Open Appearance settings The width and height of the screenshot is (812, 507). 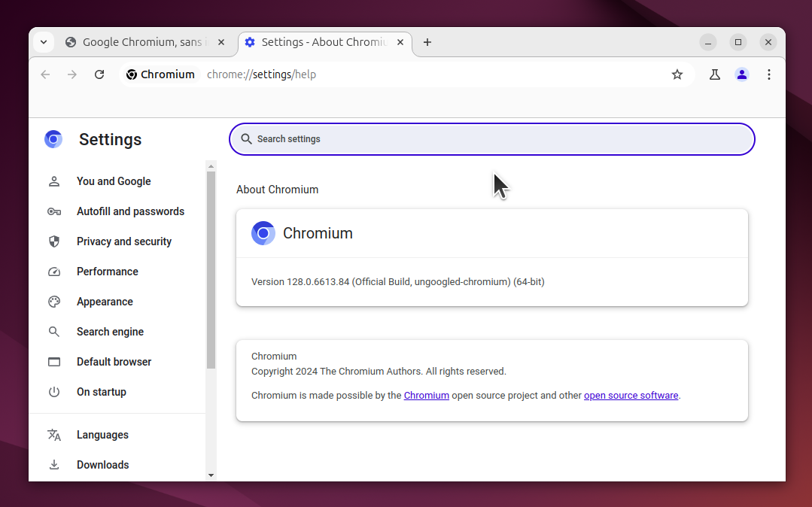tap(105, 302)
